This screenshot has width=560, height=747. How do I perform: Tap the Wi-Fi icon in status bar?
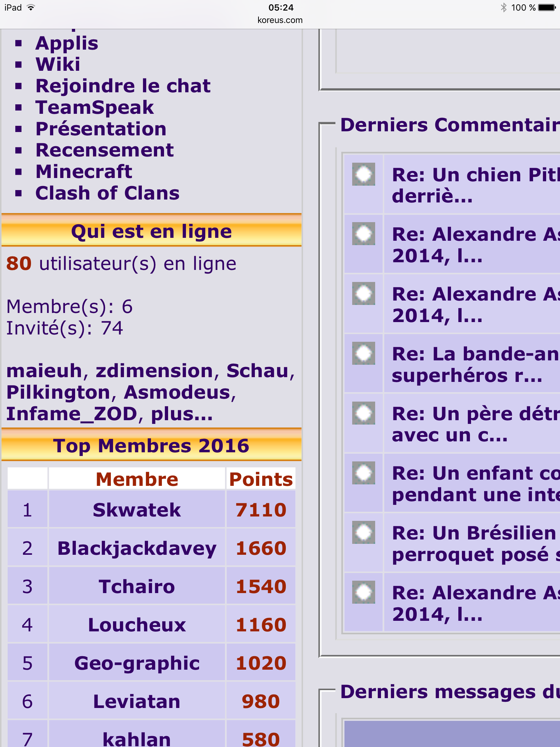point(31,8)
